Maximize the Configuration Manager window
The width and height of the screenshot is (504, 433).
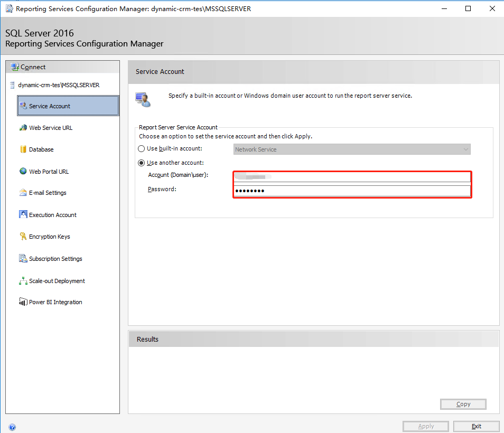[x=468, y=8]
